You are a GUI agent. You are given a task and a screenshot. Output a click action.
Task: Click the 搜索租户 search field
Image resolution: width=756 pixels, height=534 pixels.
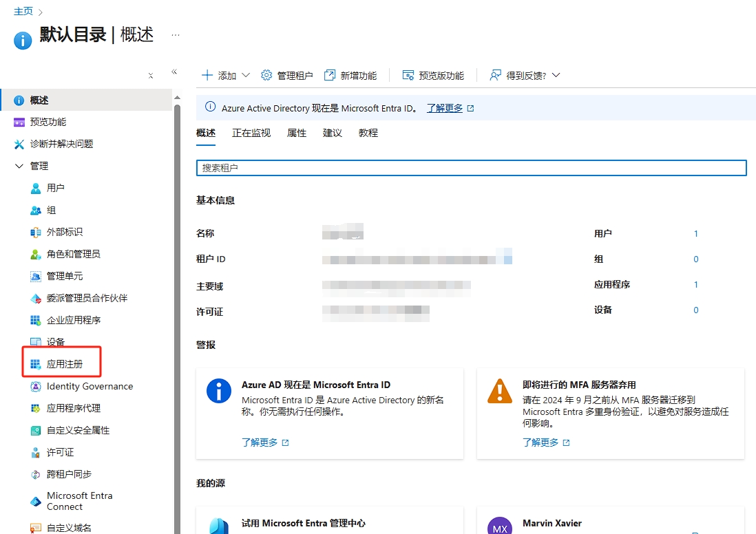471,168
